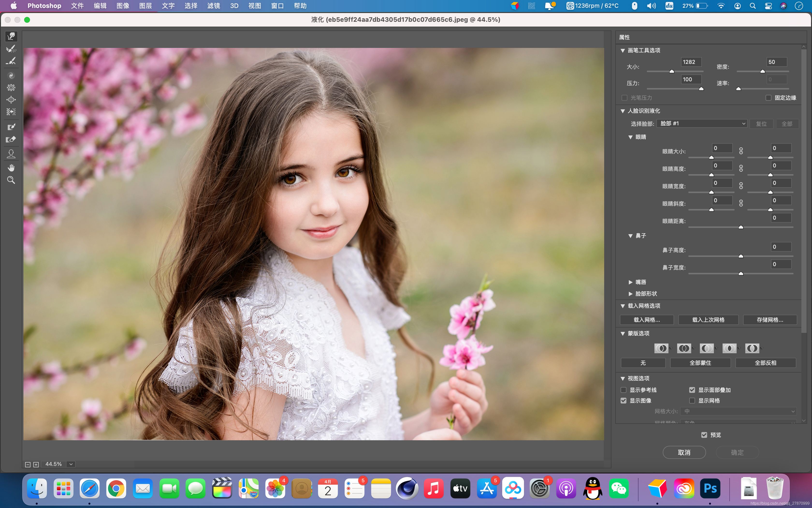The width and height of the screenshot is (812, 508).
Task: Uncheck 显示图像 checkbox
Action: (624, 401)
